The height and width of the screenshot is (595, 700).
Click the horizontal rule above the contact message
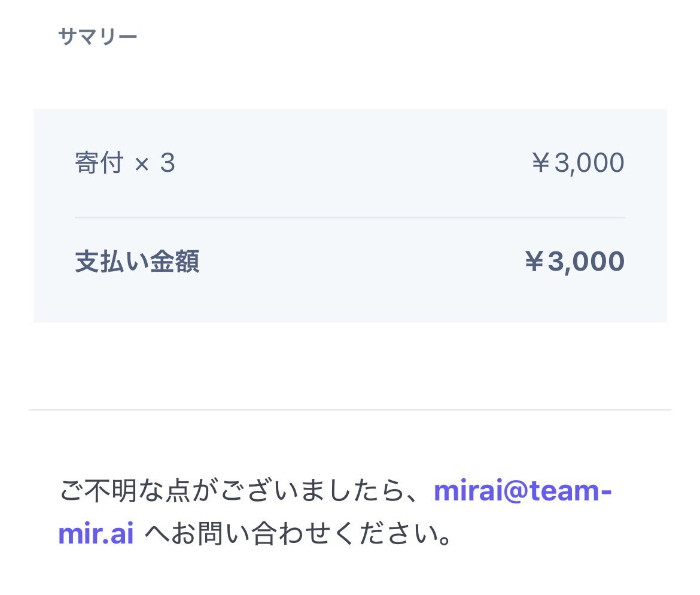350,409
